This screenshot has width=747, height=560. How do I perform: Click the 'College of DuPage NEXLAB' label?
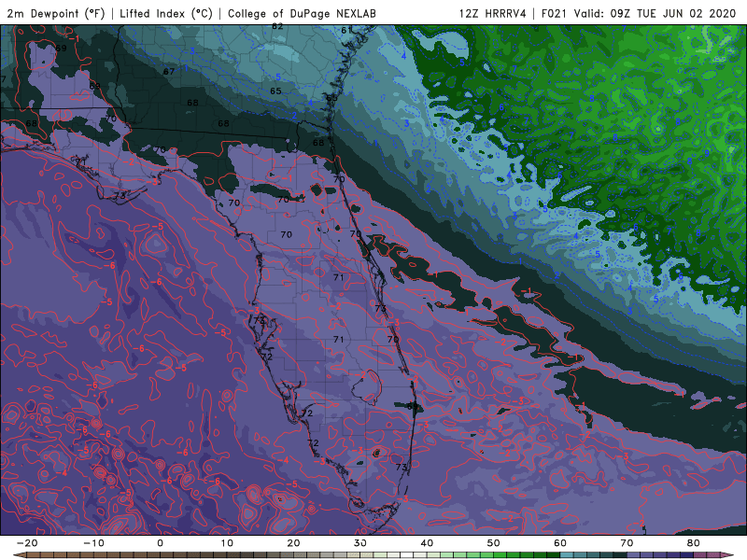click(x=302, y=13)
